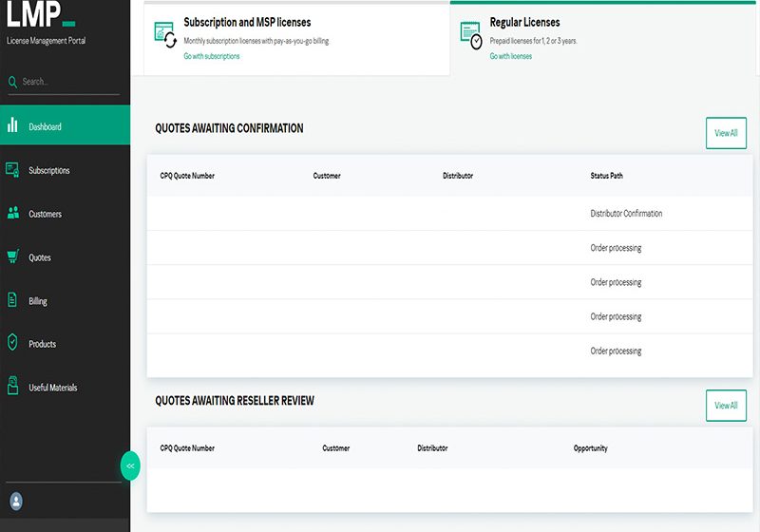
Task: Open the Billing menu item
Action: [x=38, y=301]
